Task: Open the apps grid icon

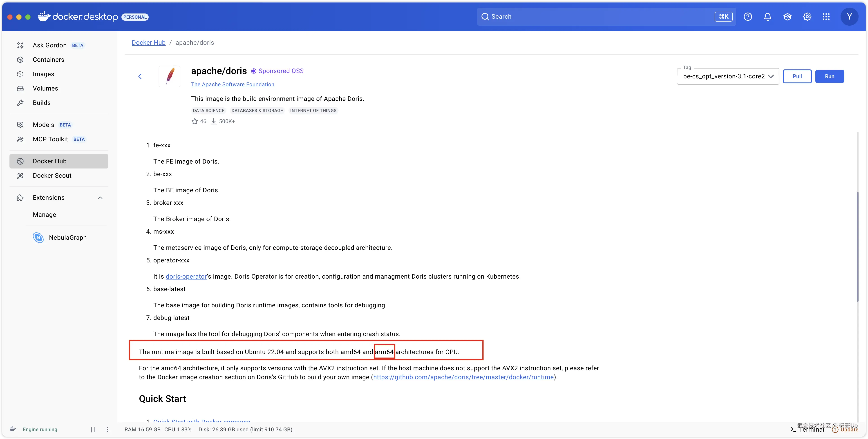Action: point(826,16)
